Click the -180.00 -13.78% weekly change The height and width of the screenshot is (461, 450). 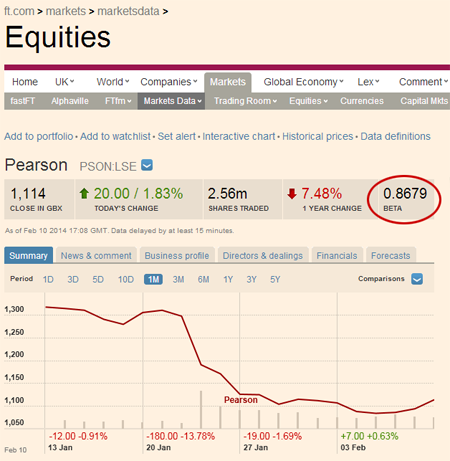click(x=181, y=436)
